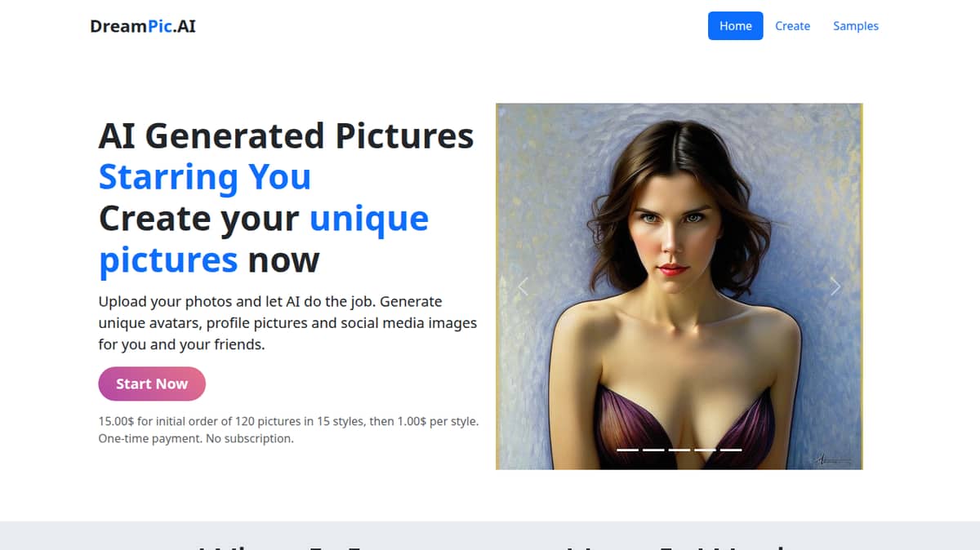
Task: Jump to fifth carousel slide indicator
Action: point(731,450)
